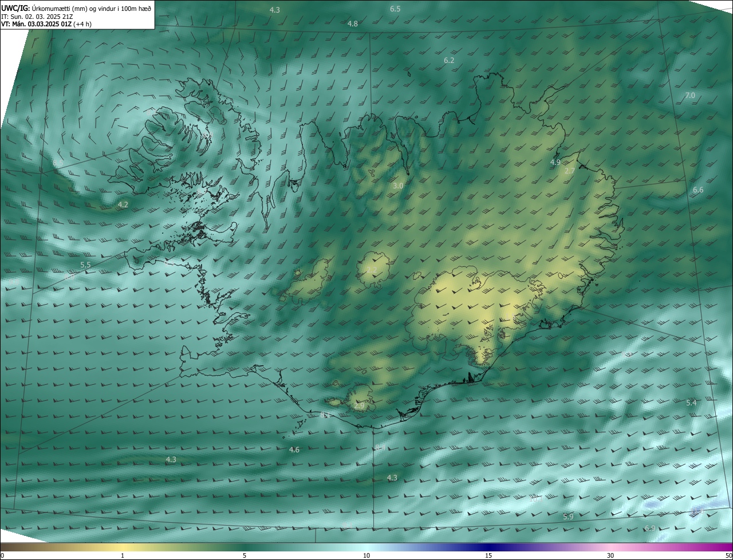Select the 'IT: Sun. 02. 03. 2025 21Z' line

pos(37,17)
